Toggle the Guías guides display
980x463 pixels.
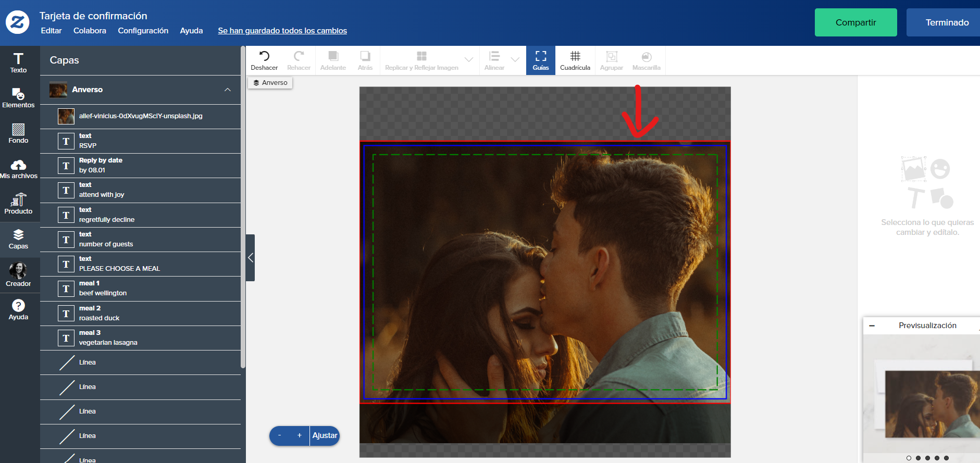pos(541,60)
